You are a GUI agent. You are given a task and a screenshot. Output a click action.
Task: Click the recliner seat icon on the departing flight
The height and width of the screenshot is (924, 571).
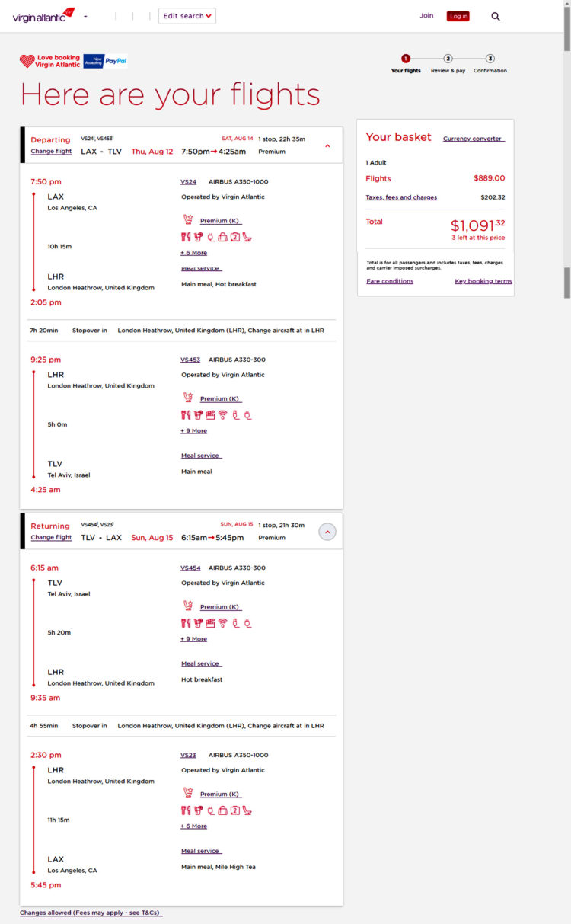(x=248, y=237)
